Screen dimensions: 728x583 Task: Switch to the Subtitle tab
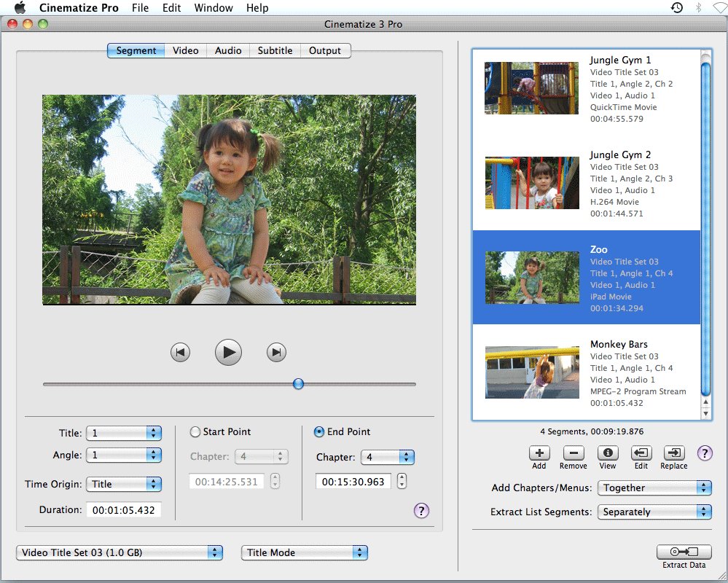pos(275,50)
